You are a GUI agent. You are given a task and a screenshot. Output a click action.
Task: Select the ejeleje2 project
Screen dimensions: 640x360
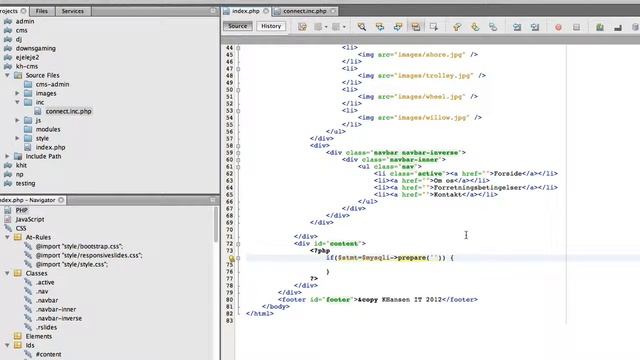click(27, 57)
